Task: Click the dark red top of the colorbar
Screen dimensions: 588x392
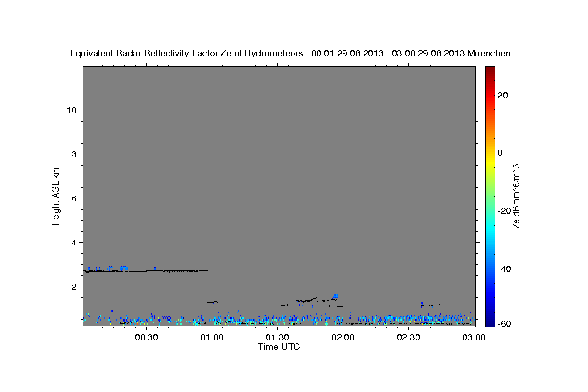Action: click(x=490, y=70)
